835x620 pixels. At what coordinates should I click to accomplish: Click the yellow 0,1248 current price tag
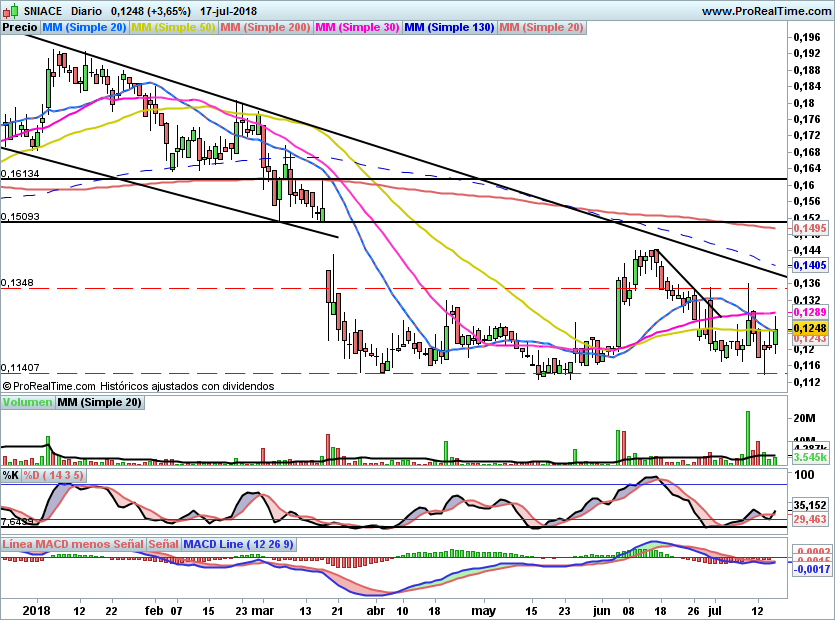coord(809,328)
